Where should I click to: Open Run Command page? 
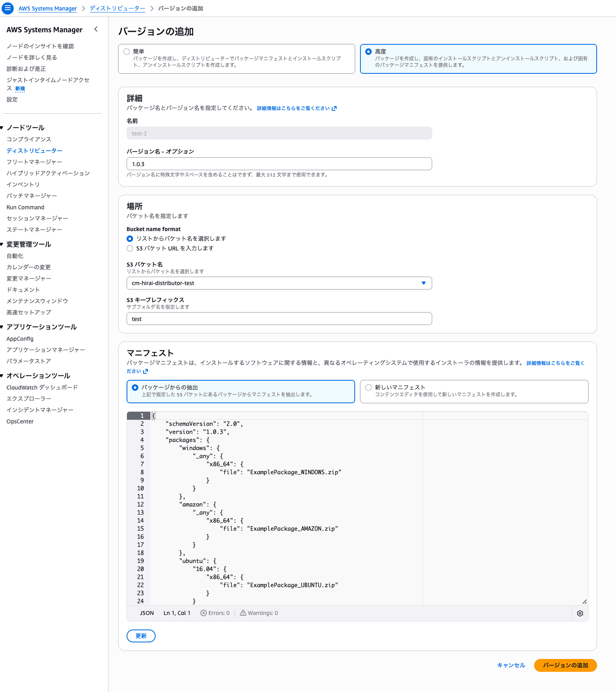point(25,207)
